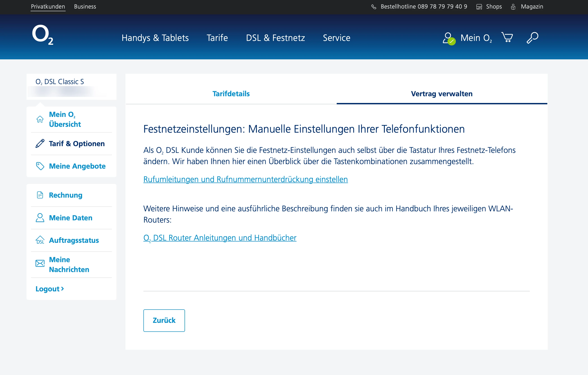Select the Vertrag verwalten tab

[441, 94]
